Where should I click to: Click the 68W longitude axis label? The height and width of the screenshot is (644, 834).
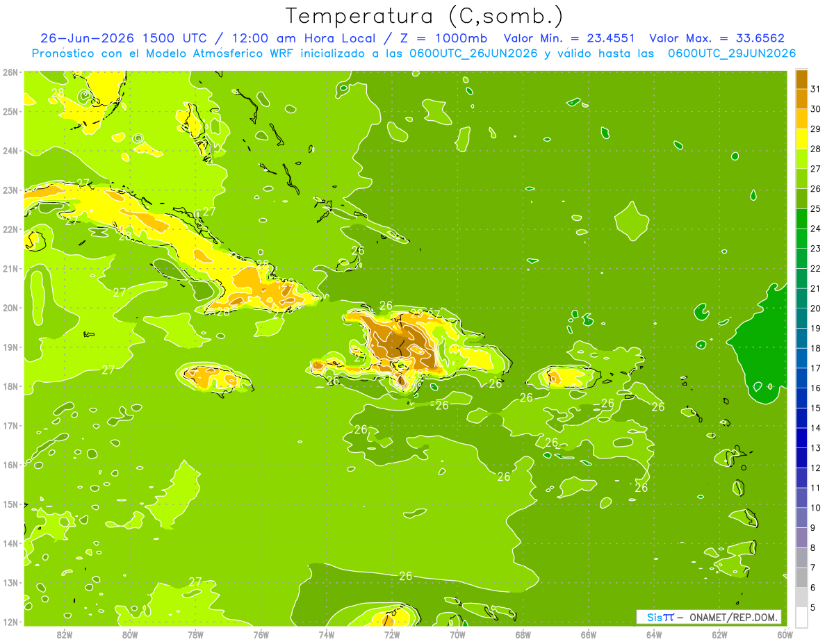pos(523,634)
